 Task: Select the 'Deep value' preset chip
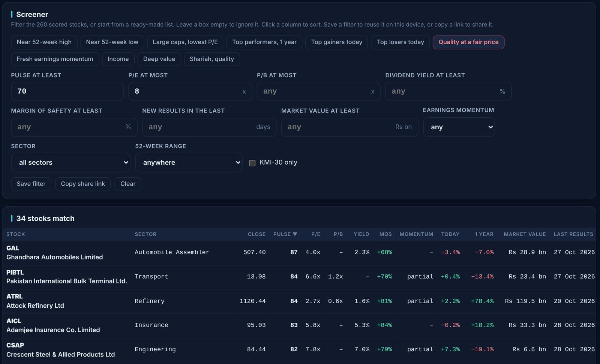pyautogui.click(x=159, y=59)
